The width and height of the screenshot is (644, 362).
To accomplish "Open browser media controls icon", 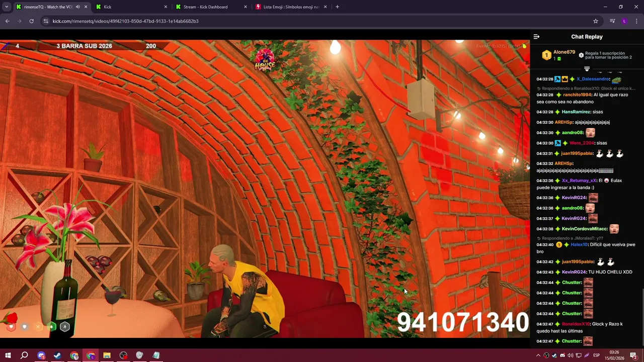I will (x=612, y=21).
